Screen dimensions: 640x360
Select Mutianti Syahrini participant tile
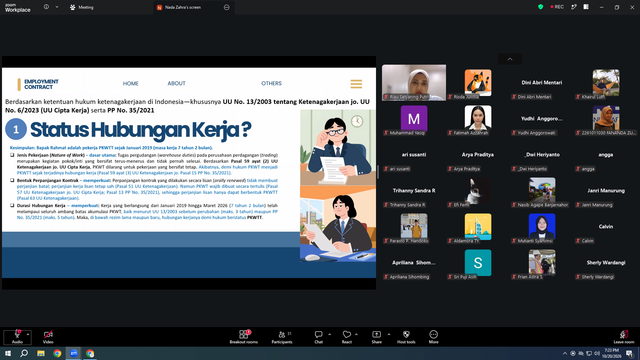pos(542,227)
